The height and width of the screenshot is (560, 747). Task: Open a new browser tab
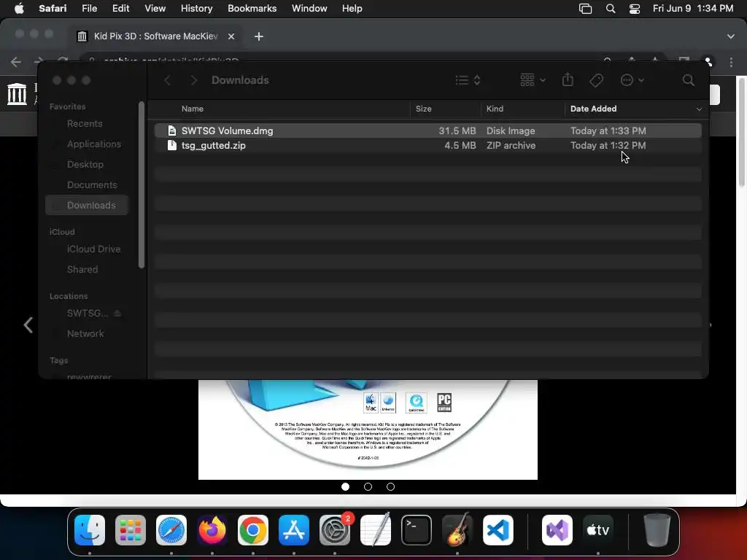259,36
